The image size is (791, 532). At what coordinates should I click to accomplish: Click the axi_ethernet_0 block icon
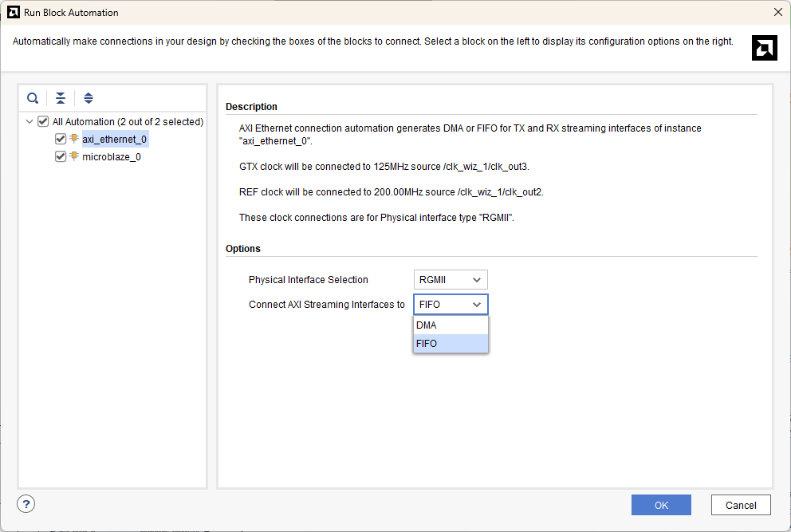(74, 139)
